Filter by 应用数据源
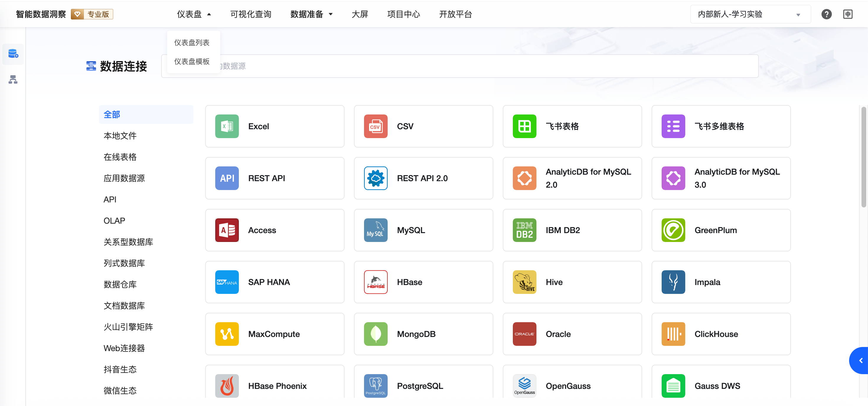The width and height of the screenshot is (868, 406). pos(124,178)
